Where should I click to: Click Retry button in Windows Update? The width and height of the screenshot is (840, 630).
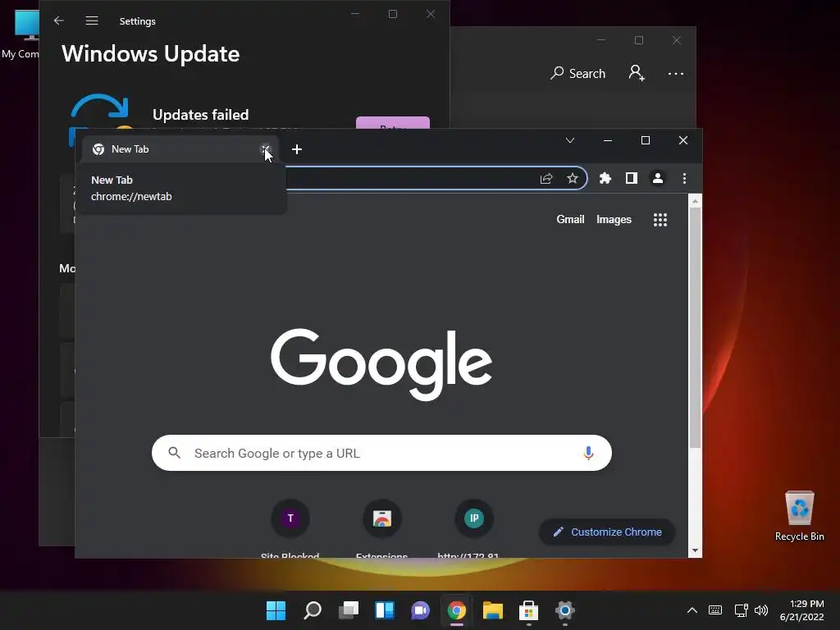[x=393, y=123]
